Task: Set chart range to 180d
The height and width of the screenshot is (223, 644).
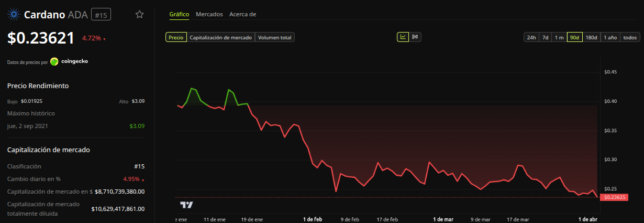Action: coord(592,37)
